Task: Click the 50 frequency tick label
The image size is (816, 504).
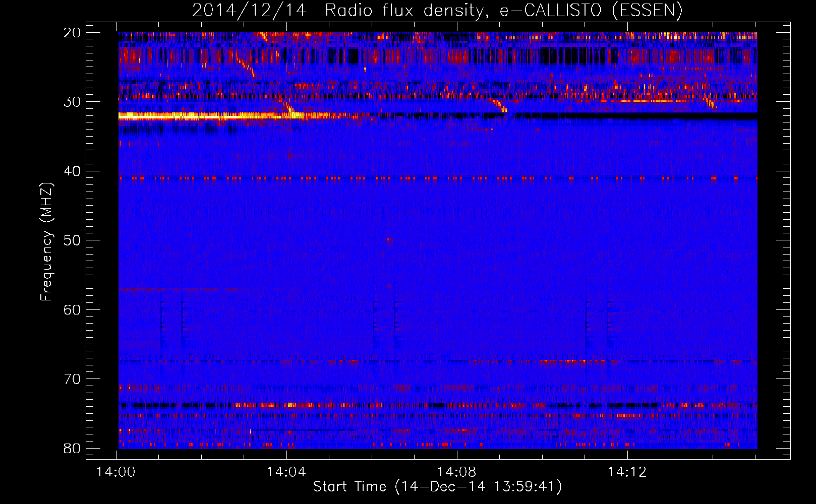Action: point(72,240)
